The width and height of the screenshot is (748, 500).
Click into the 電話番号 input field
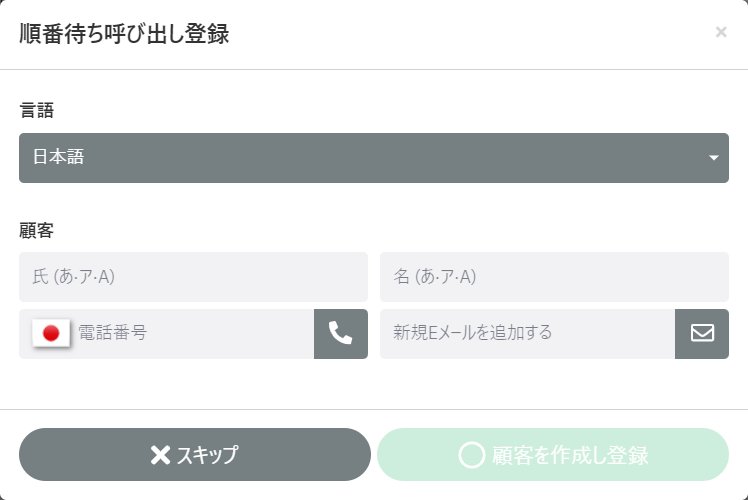click(x=193, y=334)
